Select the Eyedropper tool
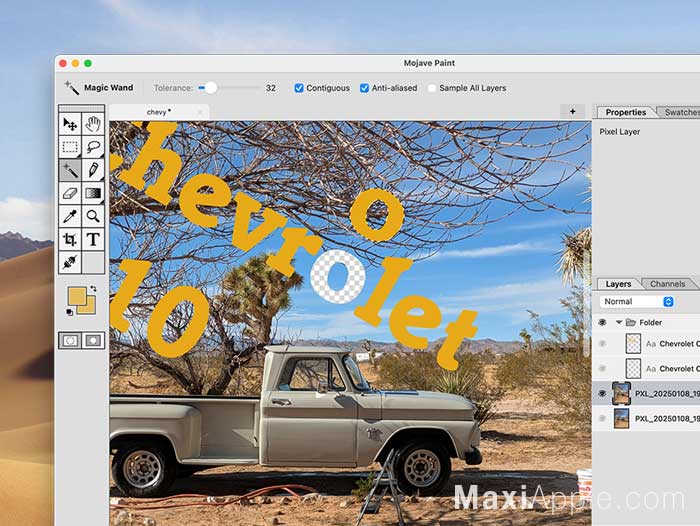Screen dimensions: 700x526 coord(70,217)
